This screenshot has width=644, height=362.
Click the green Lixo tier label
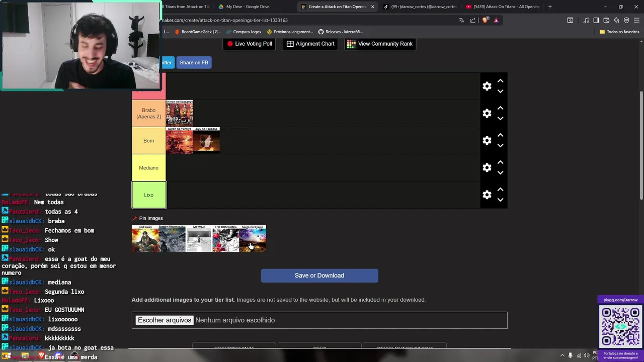pos(148,195)
